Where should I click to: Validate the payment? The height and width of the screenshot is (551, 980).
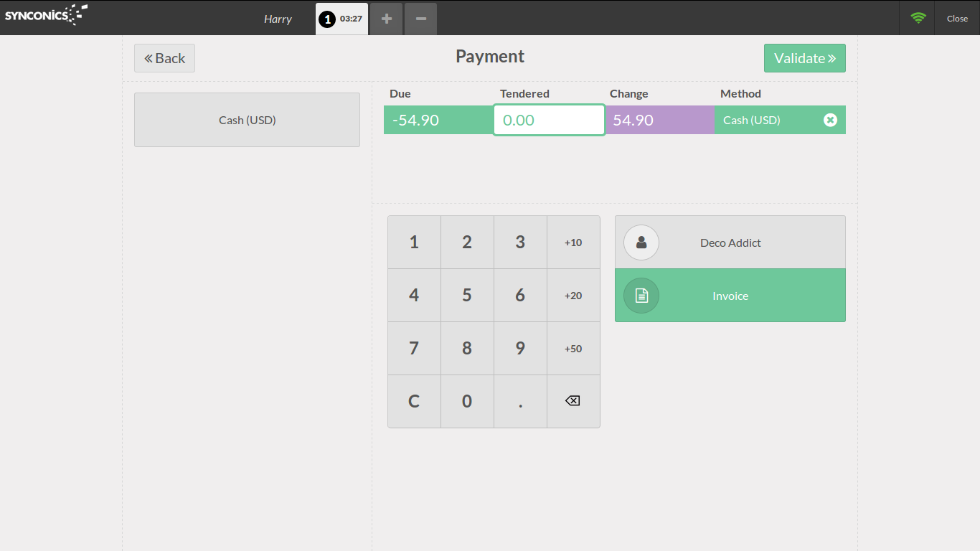[x=804, y=58]
